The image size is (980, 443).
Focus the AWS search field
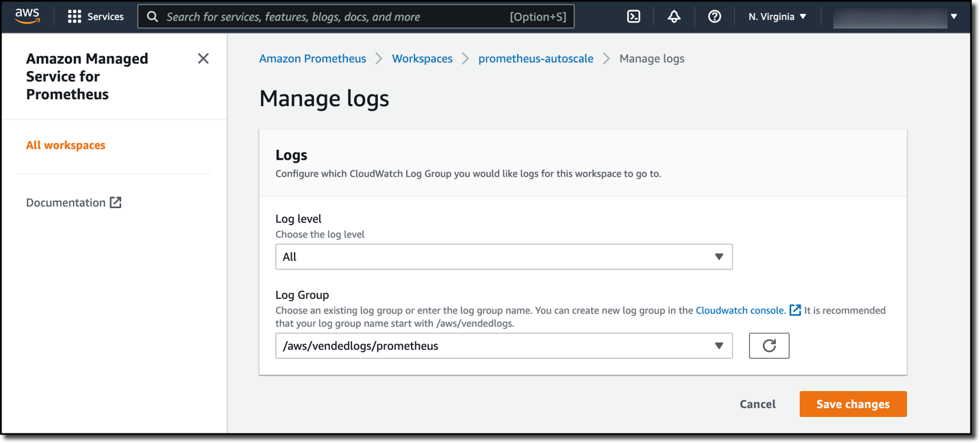(x=355, y=16)
